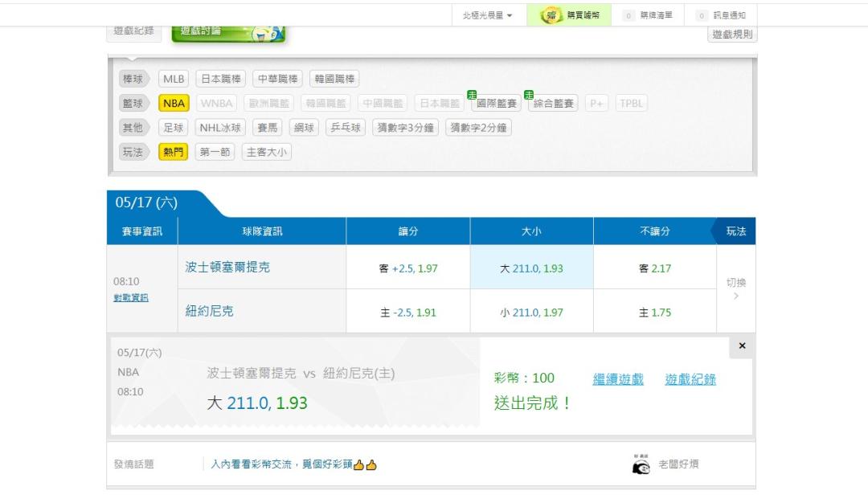Select the 綜合籃賽 filter
Viewport: 868px width, 499px height.
tap(554, 104)
